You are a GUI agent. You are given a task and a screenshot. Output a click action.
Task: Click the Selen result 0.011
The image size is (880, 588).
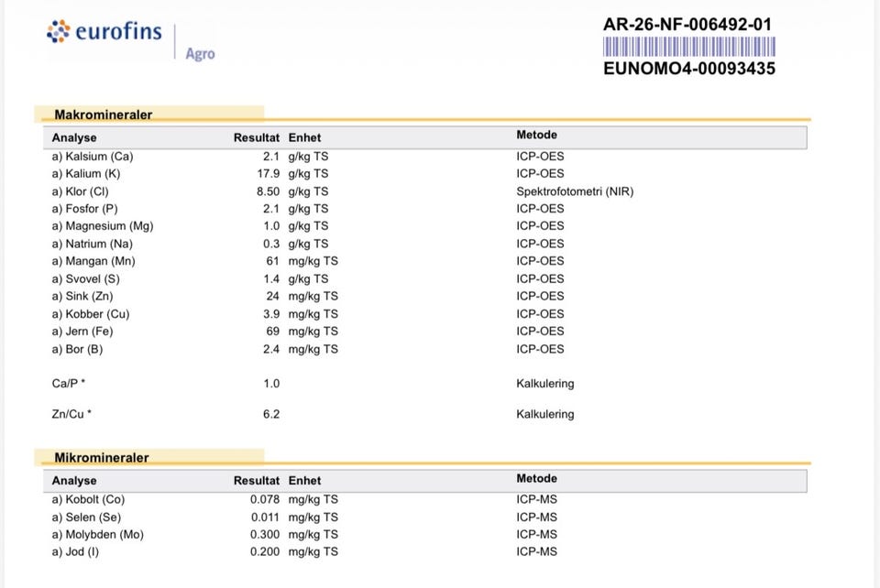(x=265, y=517)
